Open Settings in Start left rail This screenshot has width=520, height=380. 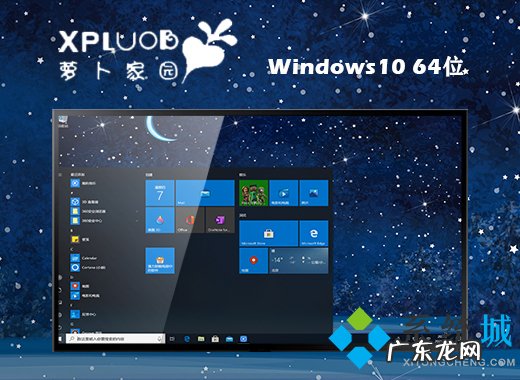point(60,315)
